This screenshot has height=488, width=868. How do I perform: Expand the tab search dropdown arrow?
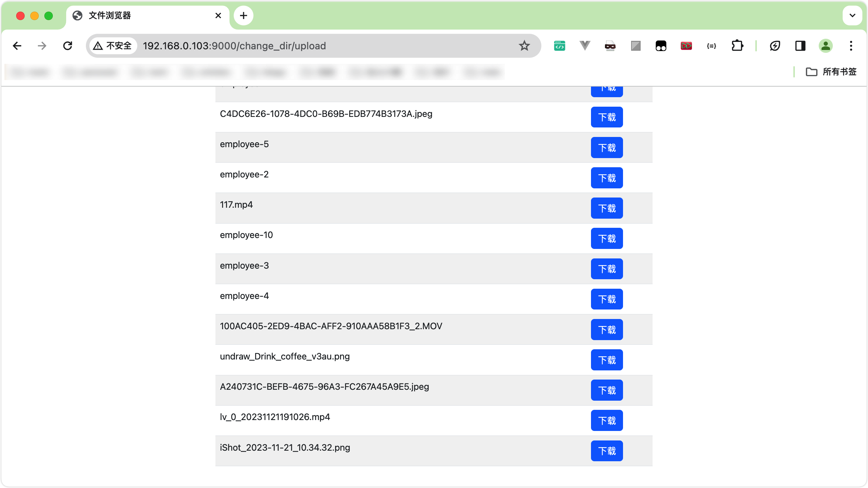tap(852, 15)
